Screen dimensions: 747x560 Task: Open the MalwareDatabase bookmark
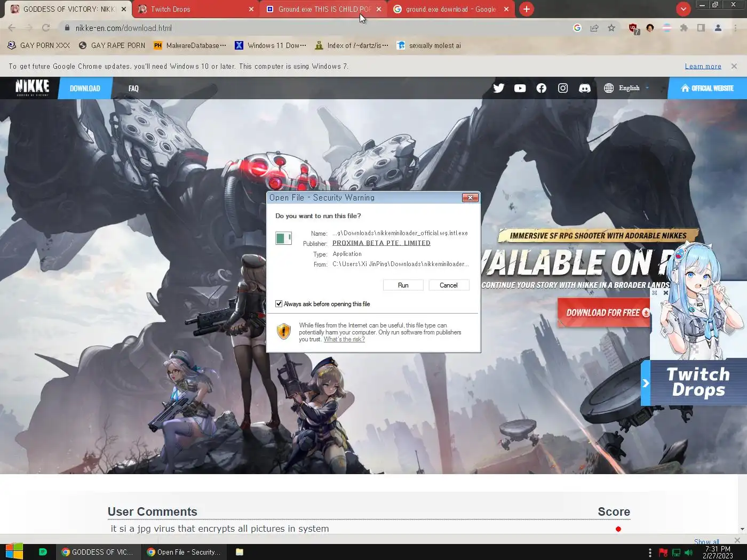click(190, 45)
